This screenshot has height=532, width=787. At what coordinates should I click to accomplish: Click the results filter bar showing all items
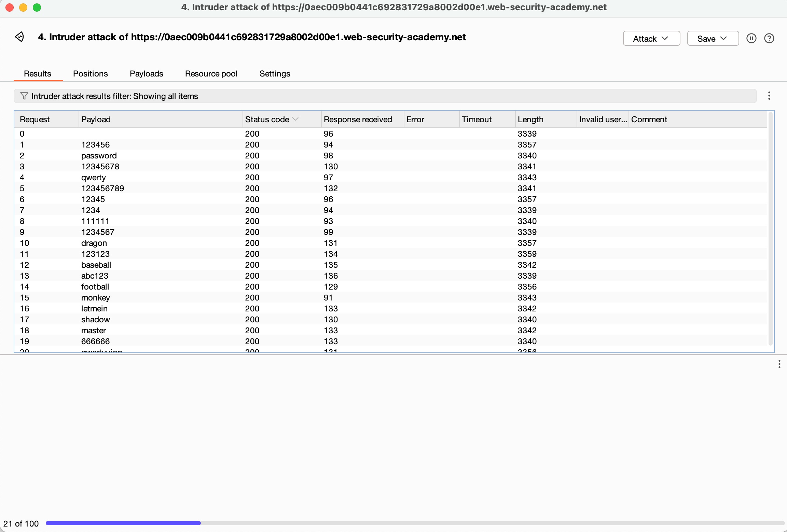[385, 96]
